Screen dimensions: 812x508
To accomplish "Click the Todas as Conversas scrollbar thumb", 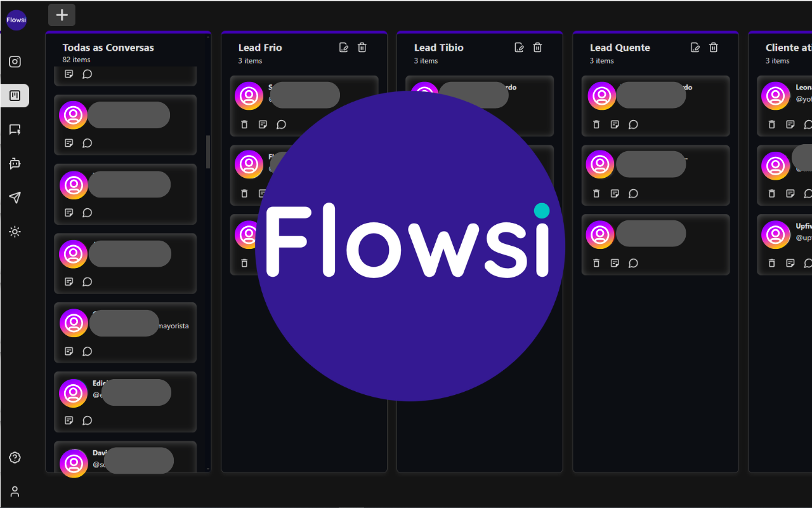I will pyautogui.click(x=208, y=152).
